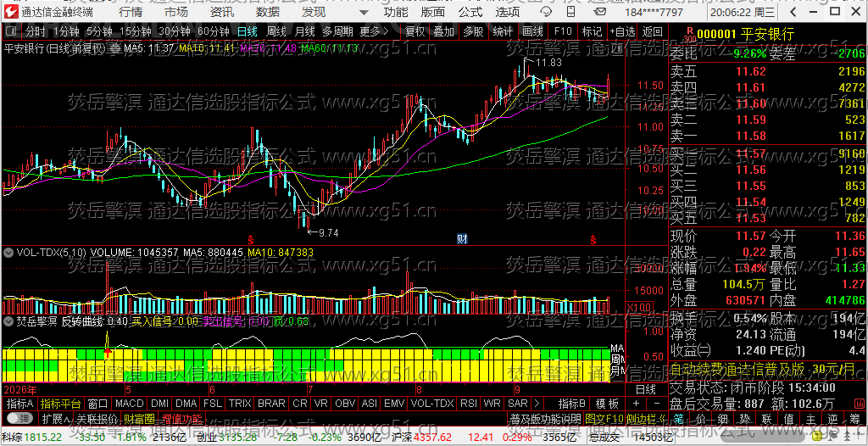The width and height of the screenshot is (868, 446).
Task: Toggle the 弹 pop-up switch
Action: pos(20,417)
